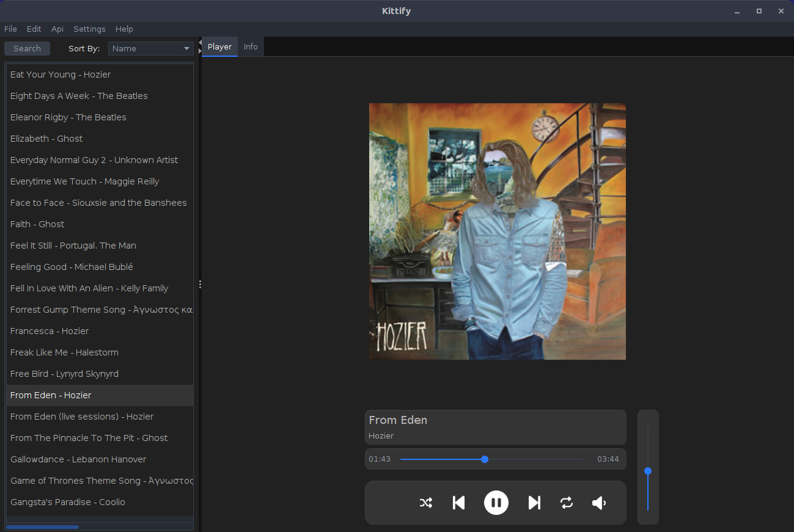
Task: Skip to the next track
Action: point(534,503)
